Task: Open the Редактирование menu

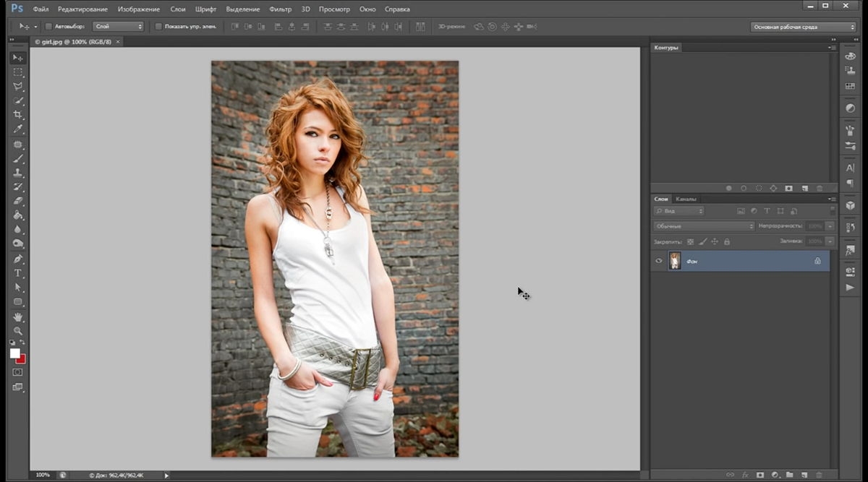Action: pyautogui.click(x=82, y=9)
